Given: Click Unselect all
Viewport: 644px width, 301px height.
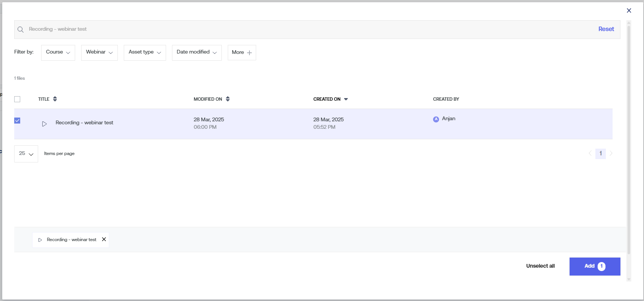Looking at the screenshot, I should point(540,266).
